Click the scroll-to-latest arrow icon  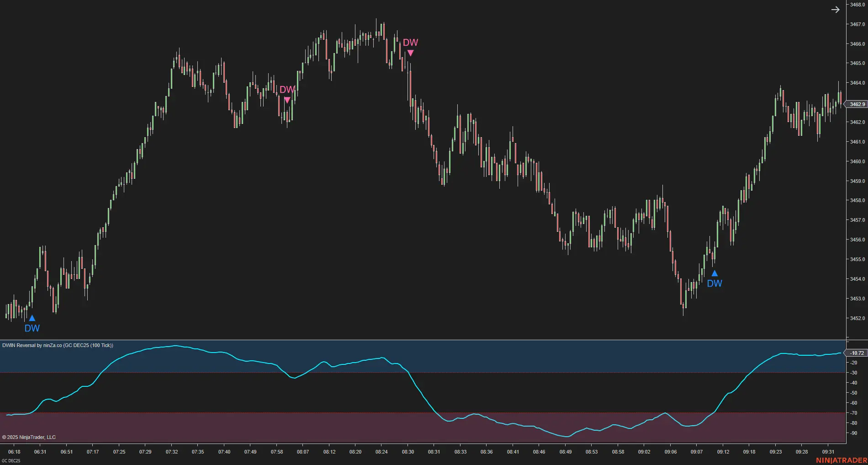835,10
